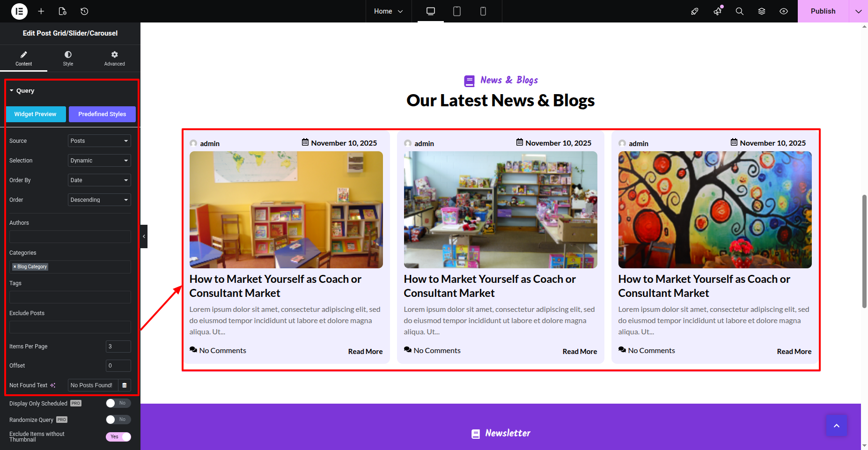Click the Widget Preview button
This screenshot has height=450, width=868.
[x=36, y=114]
